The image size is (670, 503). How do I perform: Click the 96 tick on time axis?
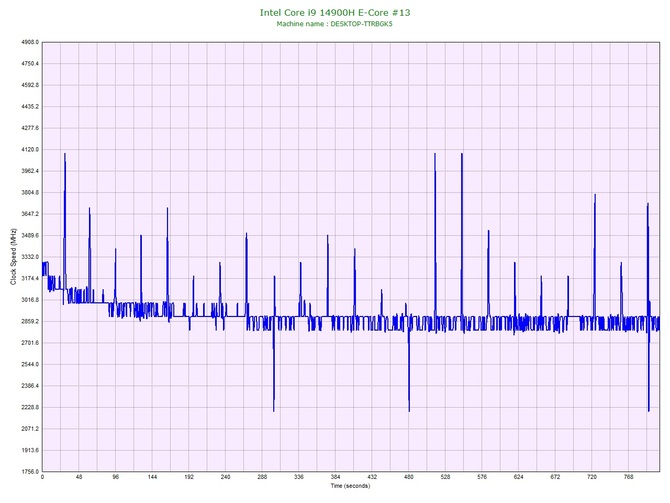tap(116, 477)
